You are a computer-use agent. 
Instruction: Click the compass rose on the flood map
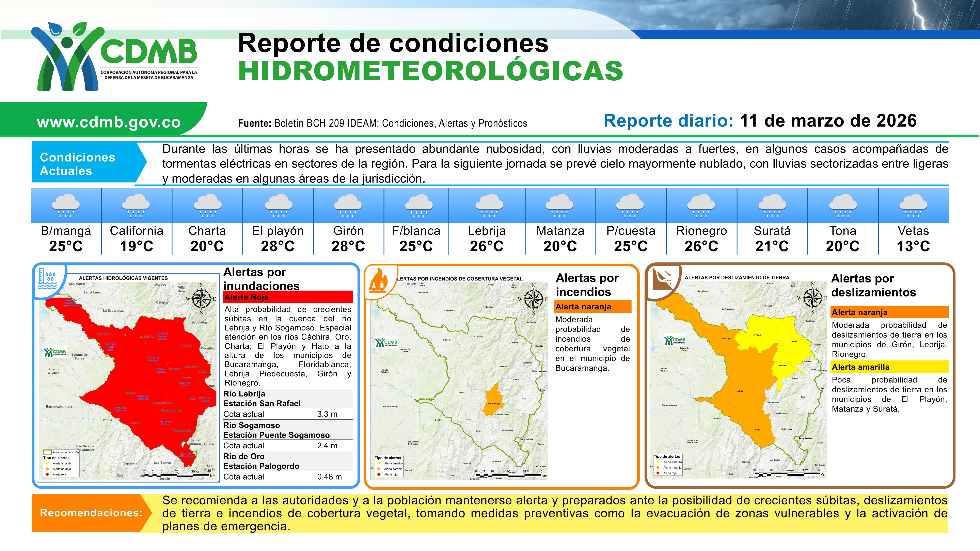(201, 298)
